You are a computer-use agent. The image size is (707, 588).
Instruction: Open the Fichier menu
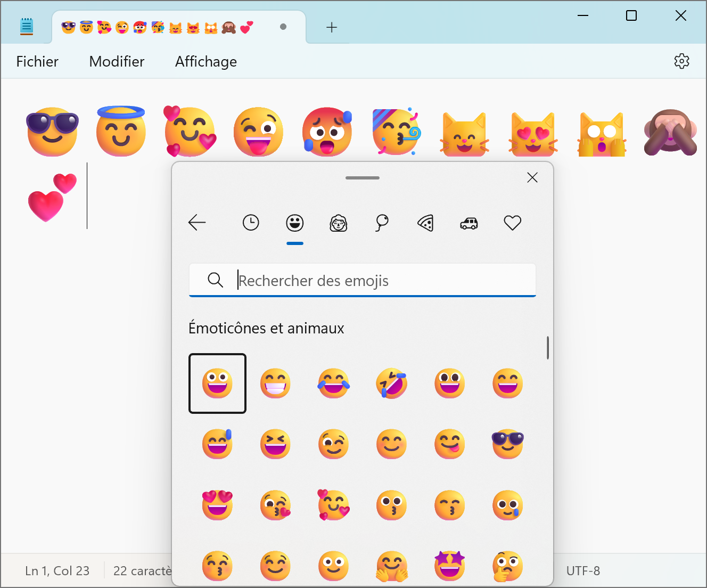point(37,62)
